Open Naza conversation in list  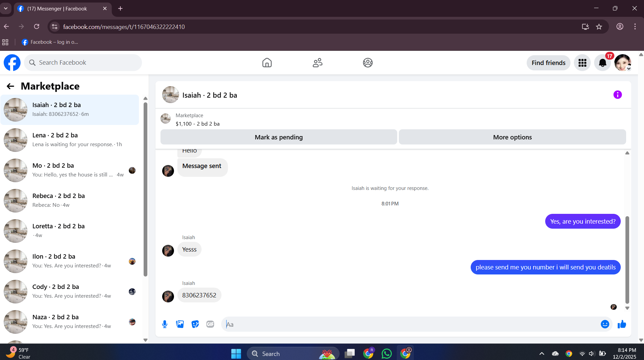tap(70, 322)
